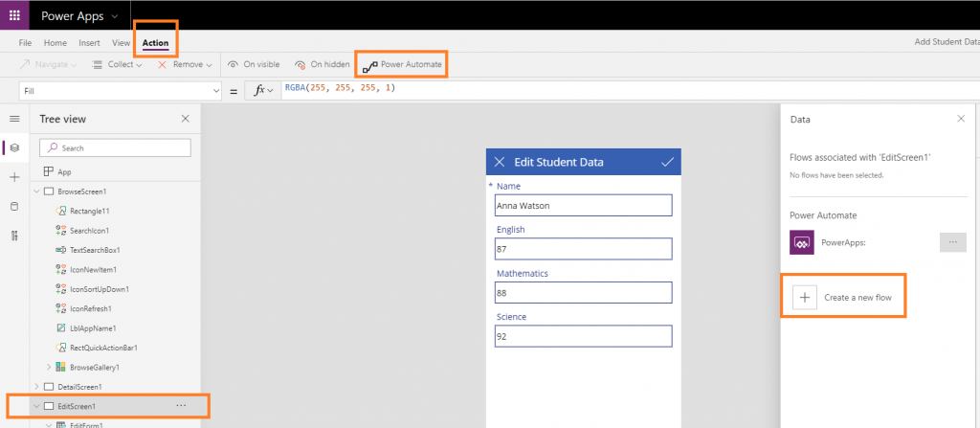Click the Science field label

511,317
